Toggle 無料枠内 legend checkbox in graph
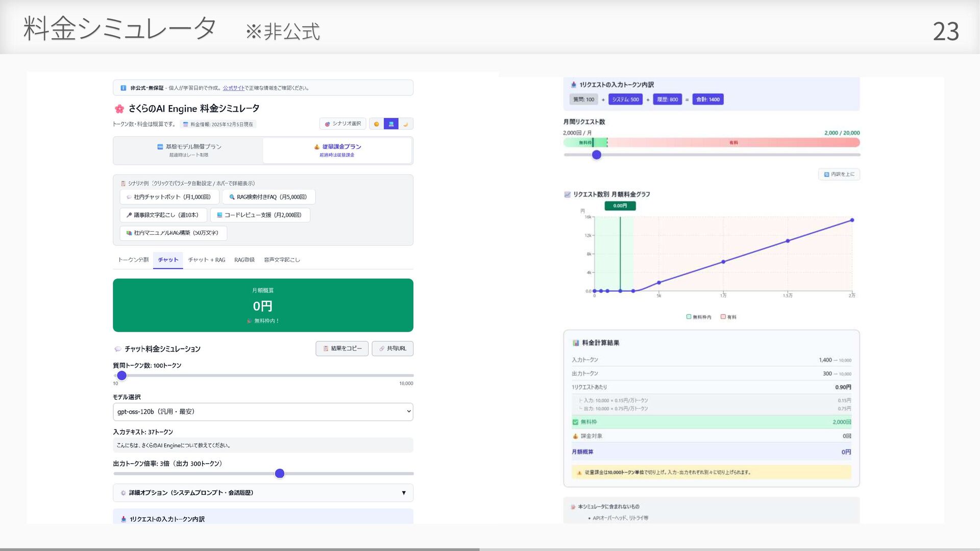 click(x=689, y=317)
